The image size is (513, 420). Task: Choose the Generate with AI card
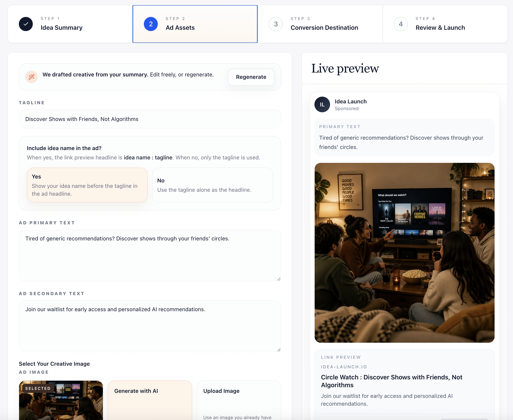pos(150,400)
